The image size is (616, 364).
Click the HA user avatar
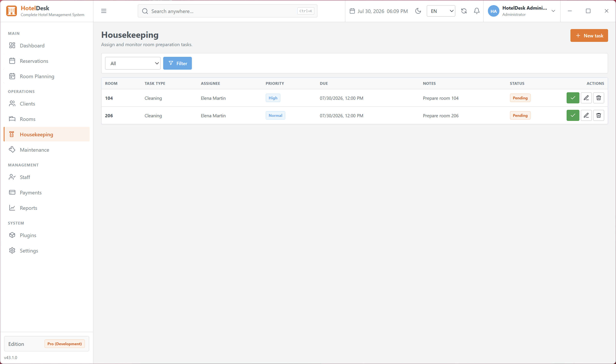493,11
